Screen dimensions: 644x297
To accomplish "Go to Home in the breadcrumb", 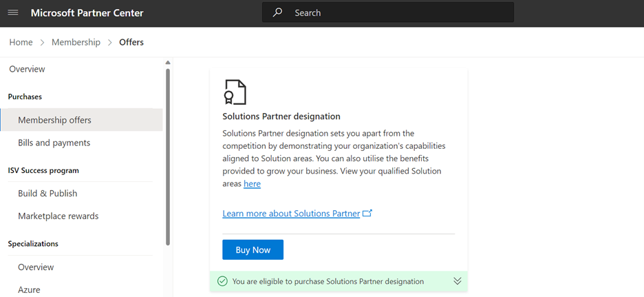I will pyautogui.click(x=21, y=42).
